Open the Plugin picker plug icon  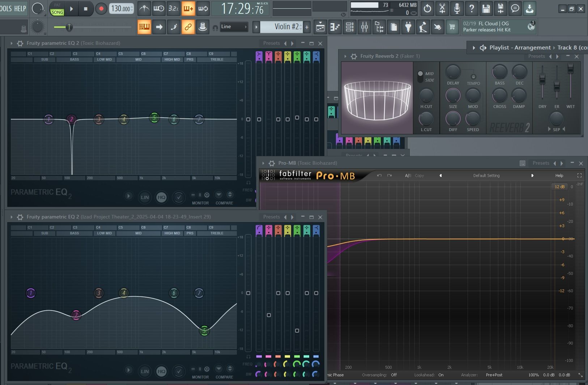click(408, 27)
